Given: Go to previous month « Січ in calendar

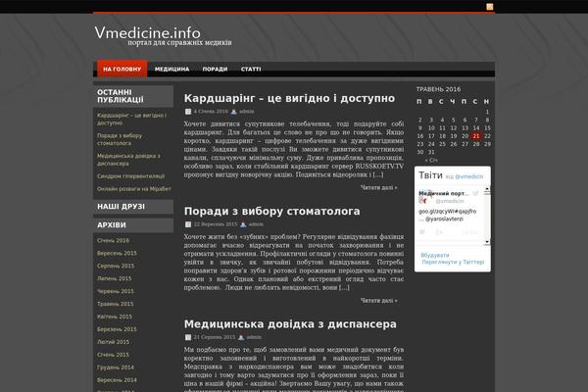Looking at the screenshot, I should (431, 160).
